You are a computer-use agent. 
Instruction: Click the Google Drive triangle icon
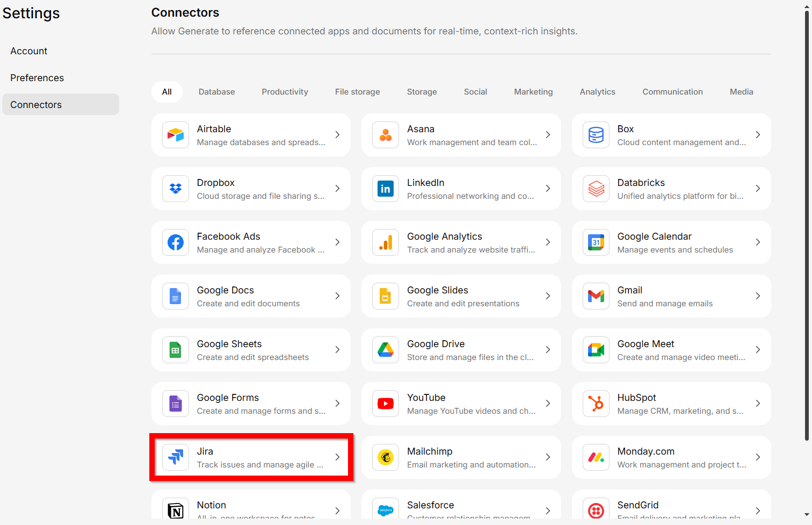[x=386, y=350]
